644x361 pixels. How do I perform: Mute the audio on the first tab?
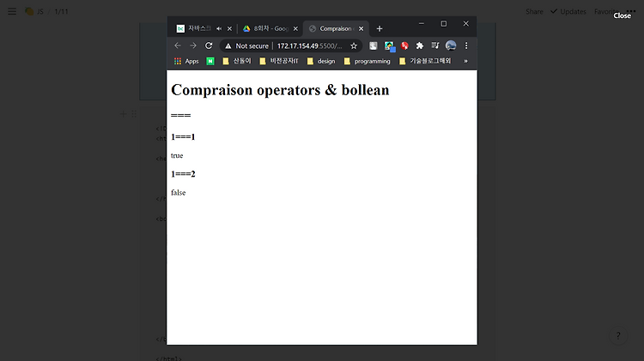[219, 28]
